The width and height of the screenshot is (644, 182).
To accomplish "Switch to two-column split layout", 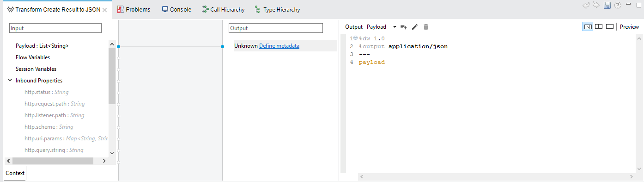I will pos(599,26).
